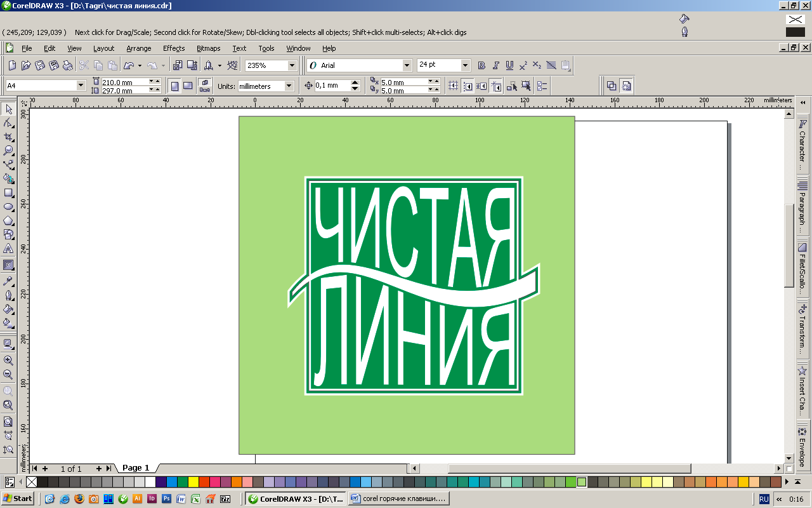
Task: Open the Character docker tab
Action: pyautogui.click(x=802, y=143)
